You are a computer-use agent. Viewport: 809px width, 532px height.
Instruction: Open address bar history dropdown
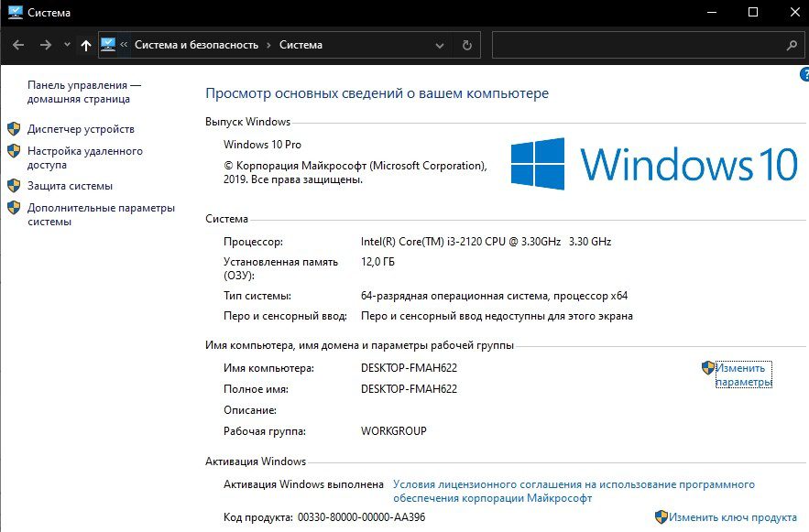440,46
